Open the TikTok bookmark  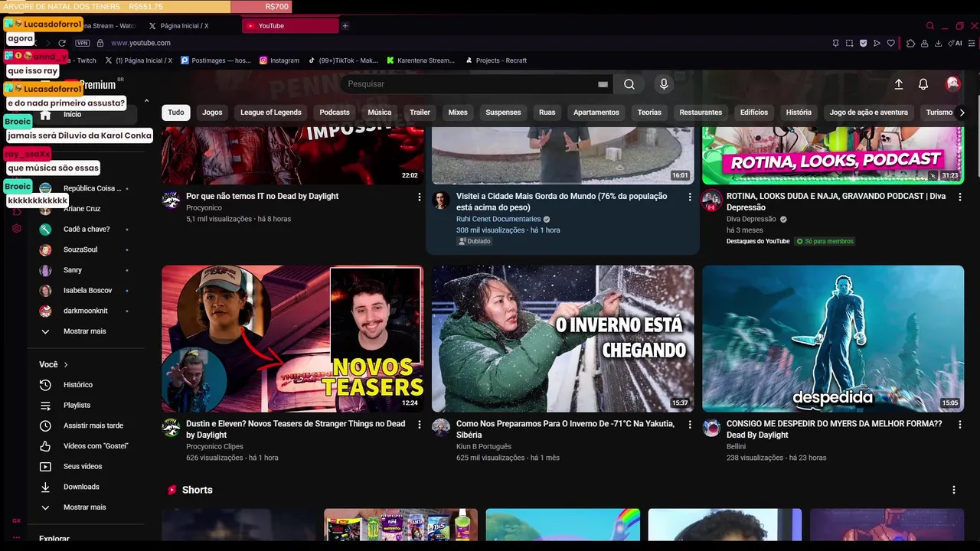click(343, 60)
